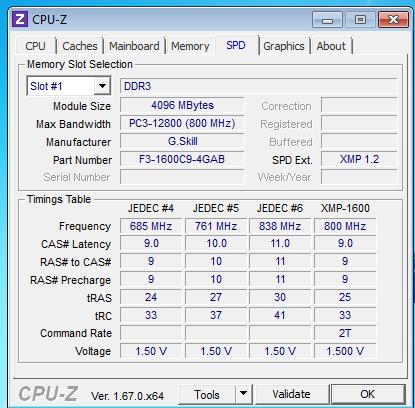Open the CPU tab
The height and width of the screenshot is (408, 415).
pyautogui.click(x=35, y=46)
